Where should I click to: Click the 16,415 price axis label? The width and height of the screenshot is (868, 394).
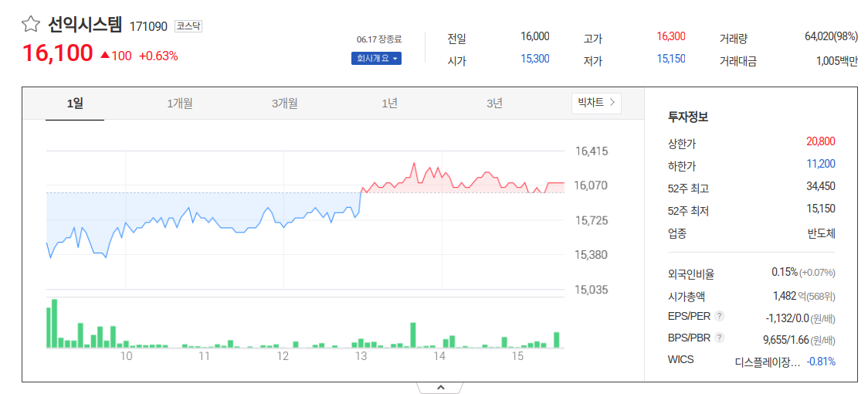pyautogui.click(x=592, y=151)
